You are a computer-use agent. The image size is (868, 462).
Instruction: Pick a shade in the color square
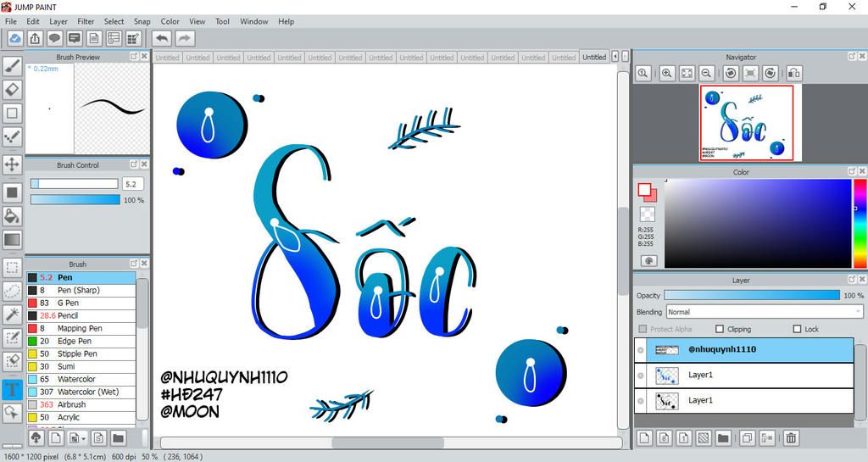(757, 224)
